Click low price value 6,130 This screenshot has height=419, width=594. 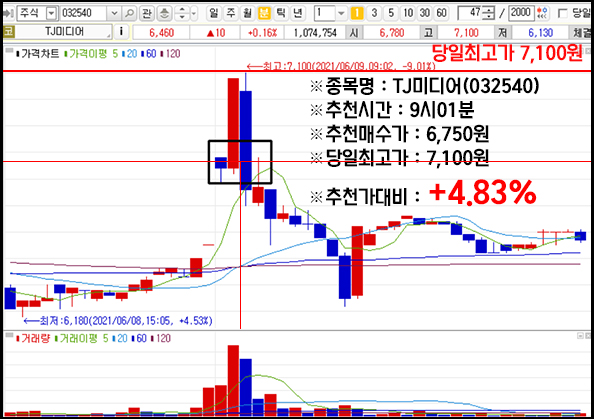coord(541,33)
